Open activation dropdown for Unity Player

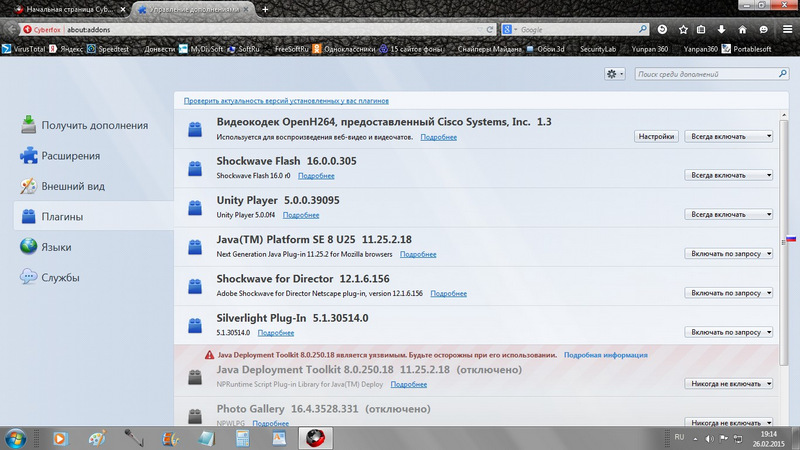pyautogui.click(x=729, y=214)
